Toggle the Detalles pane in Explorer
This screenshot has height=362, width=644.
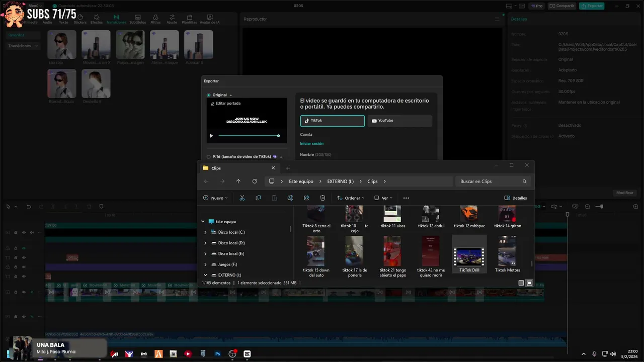(516, 198)
